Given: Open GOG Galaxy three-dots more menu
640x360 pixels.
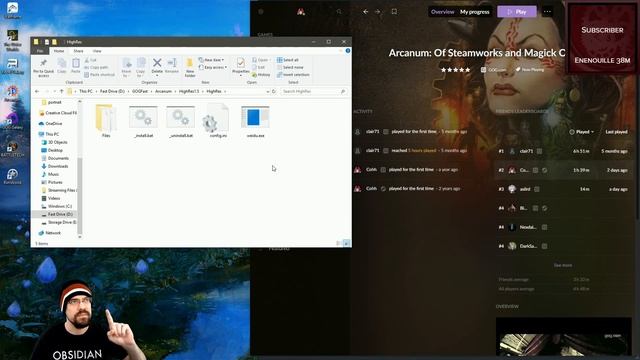Looking at the screenshot, I should point(547,12).
